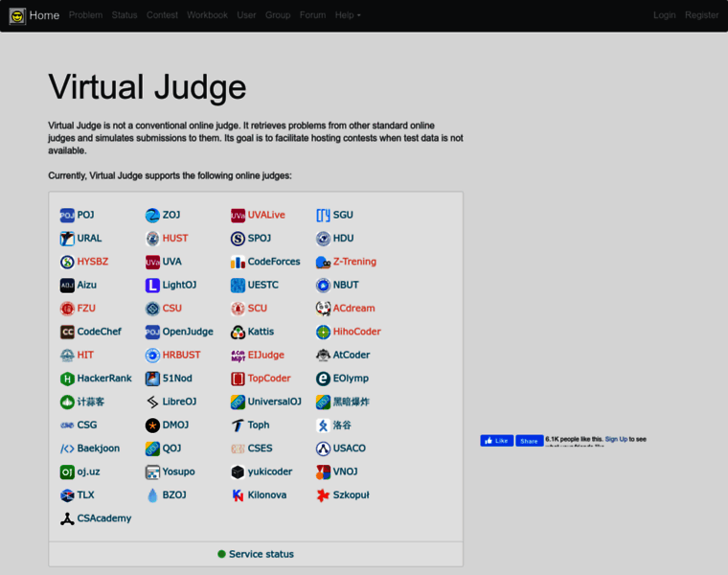Click the HackerRank hexagon icon
728x575 pixels.
[x=67, y=379]
